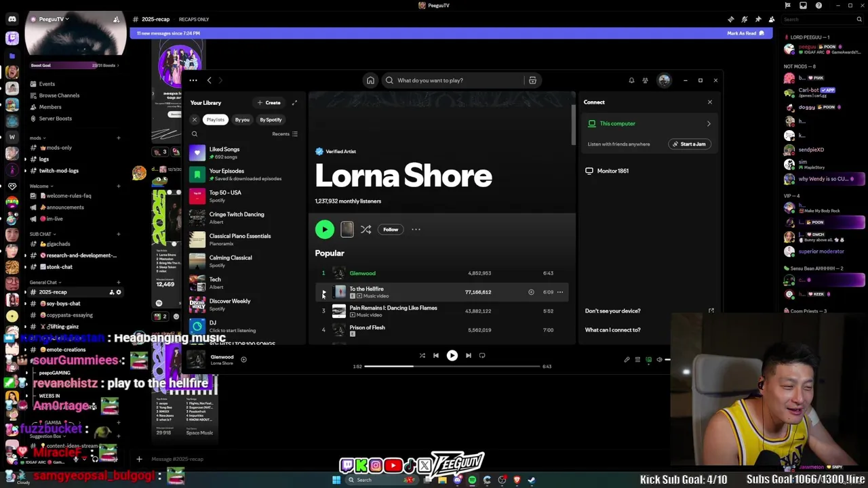Open 2025-recap channel settings gear
Image resolution: width=868 pixels, height=488 pixels.
point(119,292)
